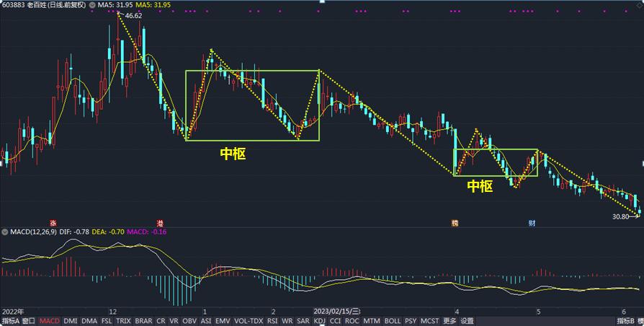
Task: Click the 窗口 button
Action: [x=29, y=321]
